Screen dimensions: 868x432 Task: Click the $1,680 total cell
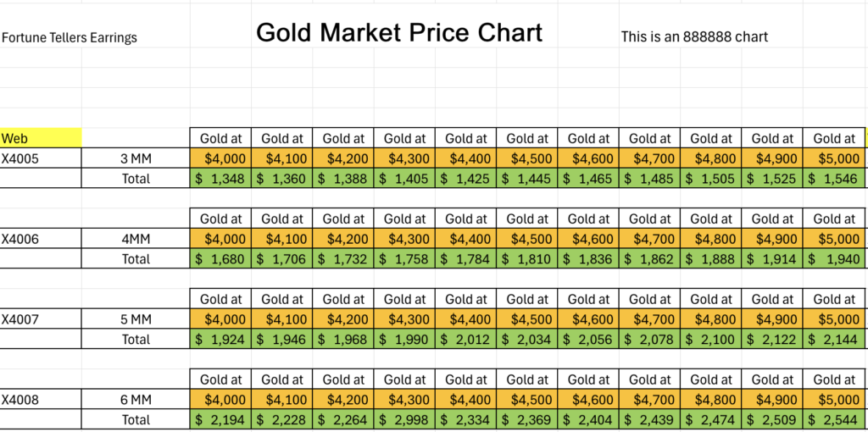[x=220, y=259]
